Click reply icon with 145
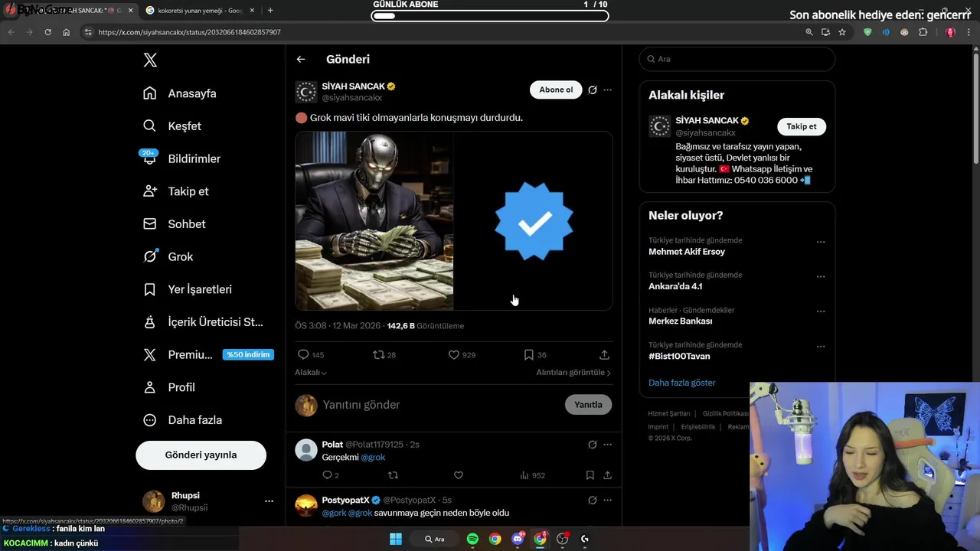This screenshot has width=980, height=551. 310,355
